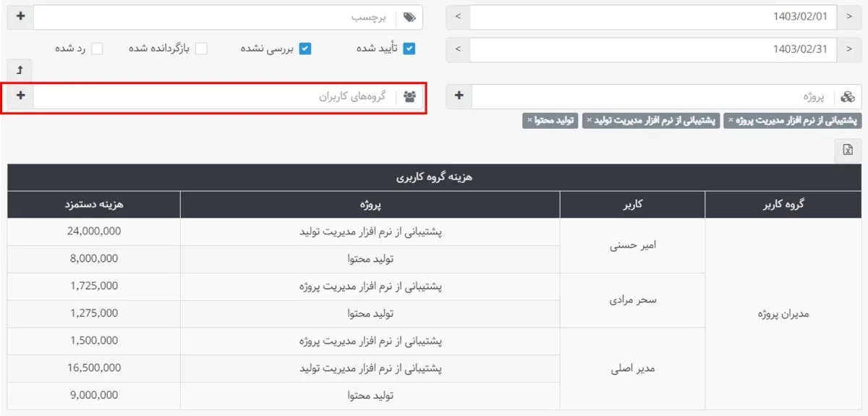
Task: Click the plus button of پروژه field
Action: click(x=459, y=96)
